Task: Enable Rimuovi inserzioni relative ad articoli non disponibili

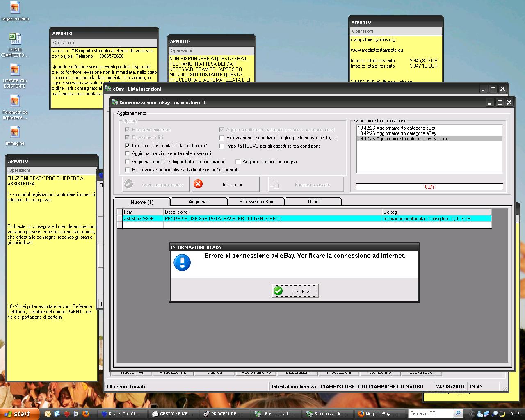Action: pos(127,170)
